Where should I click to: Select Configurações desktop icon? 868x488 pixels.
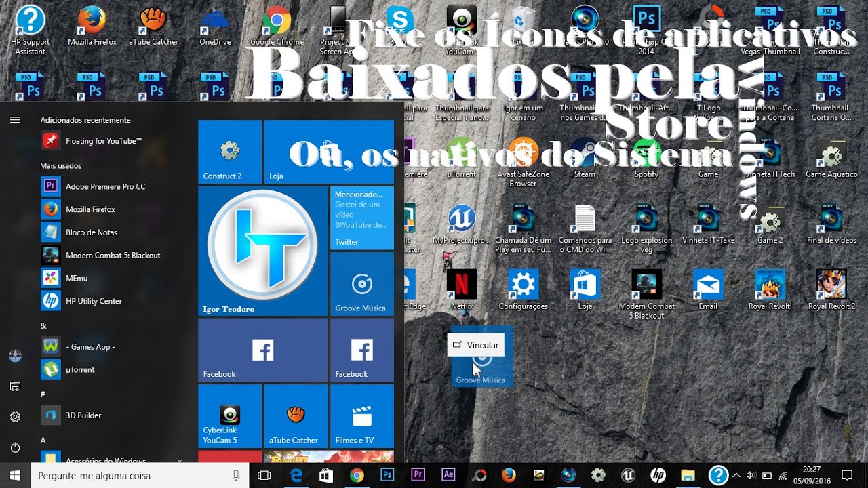click(x=523, y=290)
